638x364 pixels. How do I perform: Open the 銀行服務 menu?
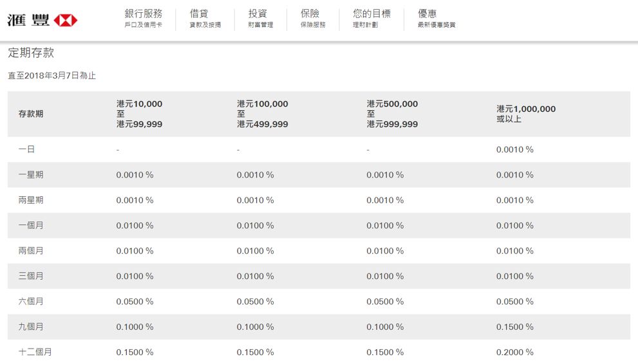tap(143, 18)
